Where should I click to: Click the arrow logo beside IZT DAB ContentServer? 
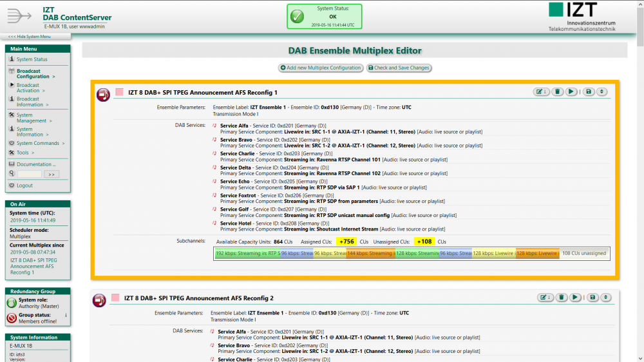point(19,16)
